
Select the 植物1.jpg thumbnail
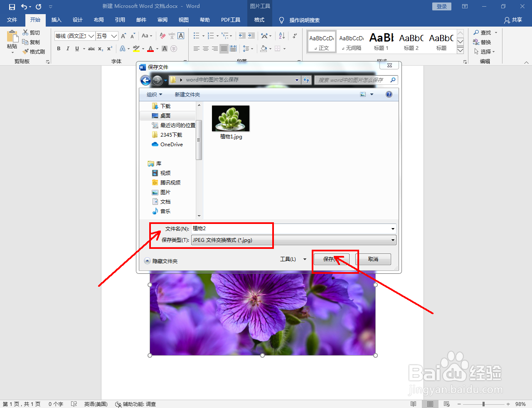click(231, 118)
